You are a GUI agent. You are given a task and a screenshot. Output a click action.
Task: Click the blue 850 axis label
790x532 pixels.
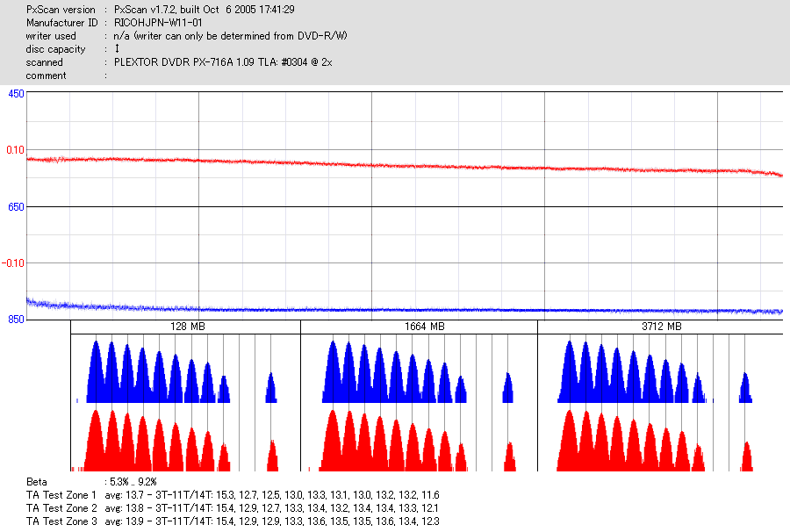point(16,320)
